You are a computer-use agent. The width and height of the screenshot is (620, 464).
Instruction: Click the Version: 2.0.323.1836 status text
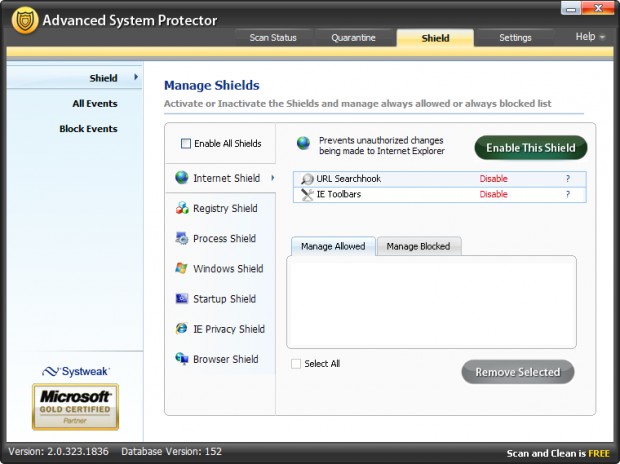point(58,451)
